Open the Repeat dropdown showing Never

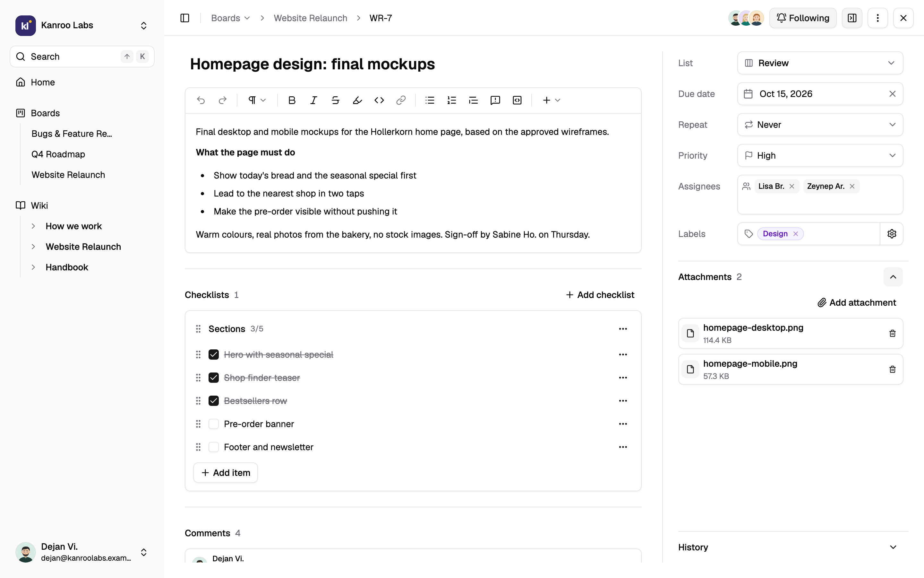pyautogui.click(x=820, y=125)
